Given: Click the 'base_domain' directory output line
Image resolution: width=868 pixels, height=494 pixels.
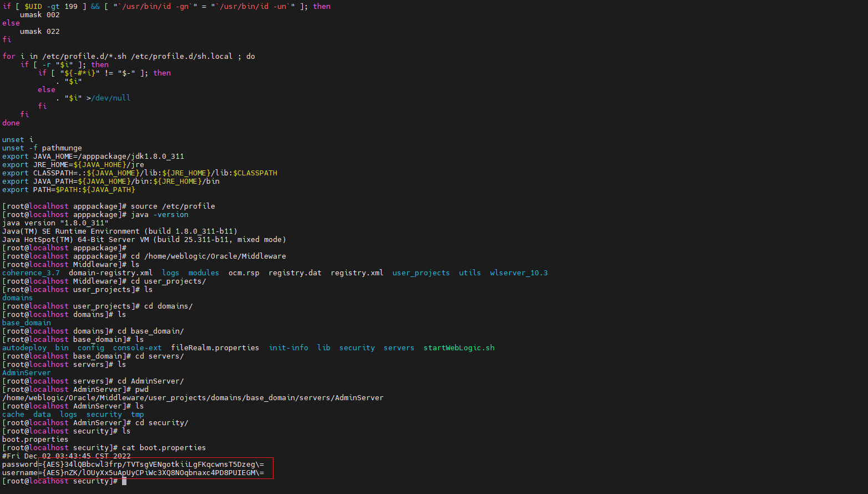Looking at the screenshot, I should pyautogui.click(x=27, y=323).
